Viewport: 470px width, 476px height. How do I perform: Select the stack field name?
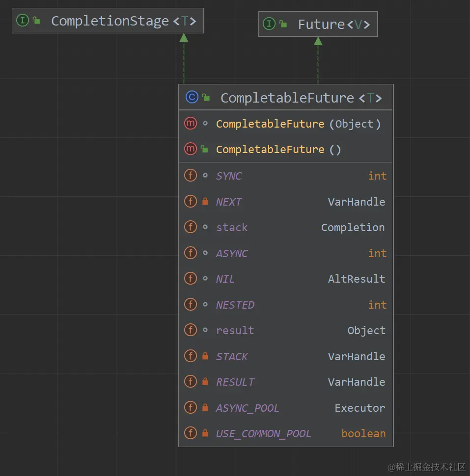pos(232,227)
